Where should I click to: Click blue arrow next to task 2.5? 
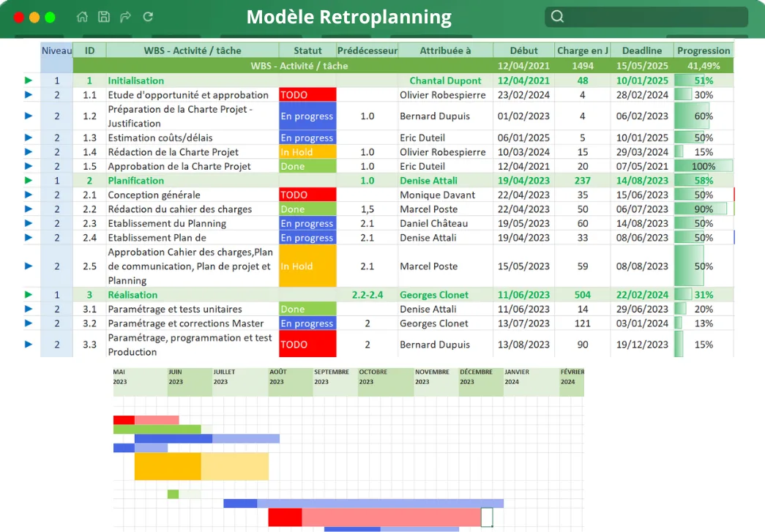click(29, 266)
